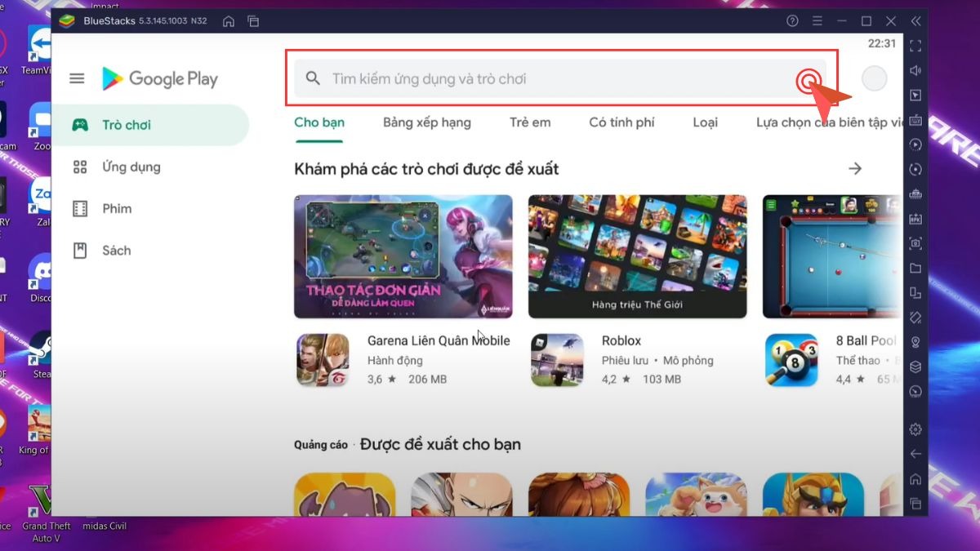Open the Google Play hamburger menu
Image resolution: width=980 pixels, height=551 pixels.
77,78
